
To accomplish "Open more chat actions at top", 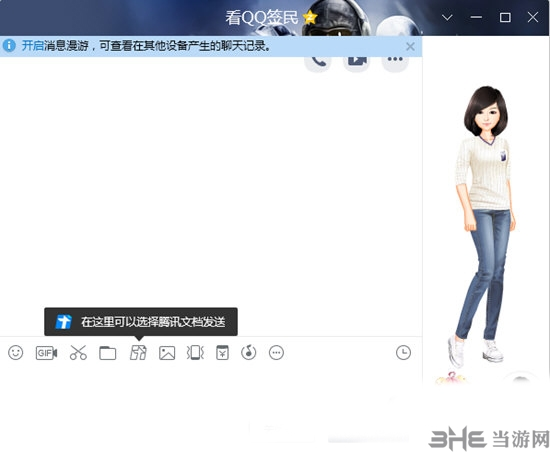I will (x=395, y=62).
